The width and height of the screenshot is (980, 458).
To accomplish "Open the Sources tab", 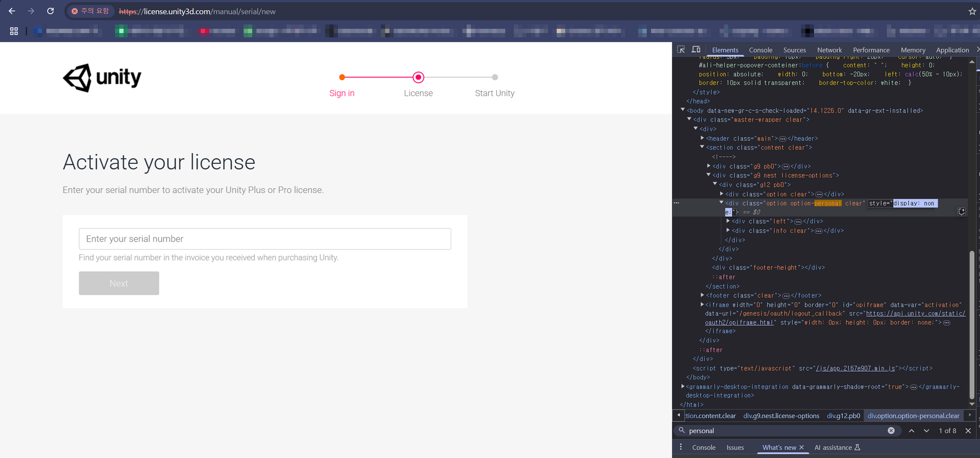I will coord(795,50).
